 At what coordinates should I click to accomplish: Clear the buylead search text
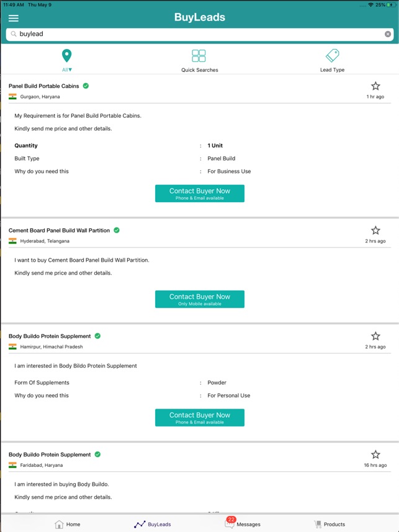[388, 34]
